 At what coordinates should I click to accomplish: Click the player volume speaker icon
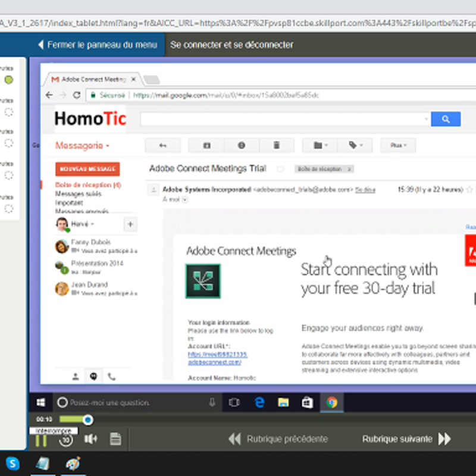pyautogui.click(x=90, y=439)
